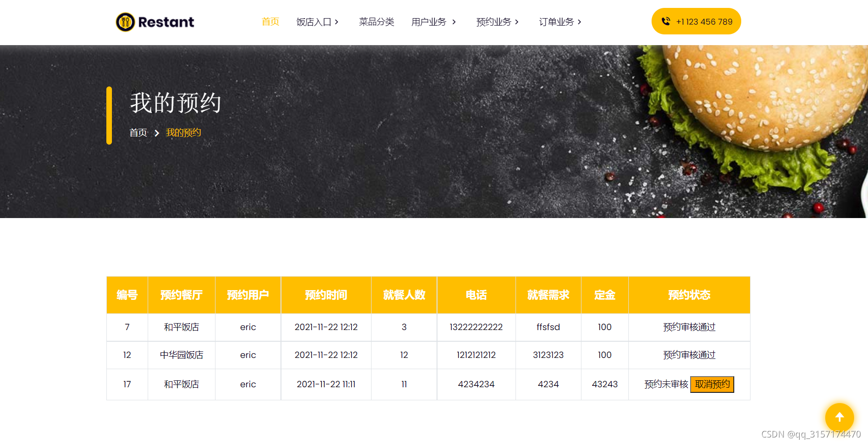The height and width of the screenshot is (444, 868).
Task: Call the +1 123 456 789 button
Action: click(696, 21)
